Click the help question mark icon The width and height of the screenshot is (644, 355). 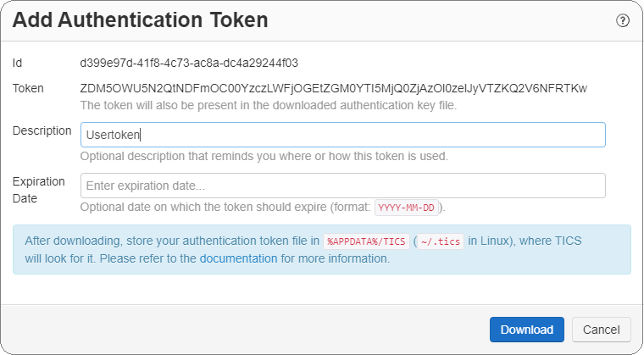point(623,20)
